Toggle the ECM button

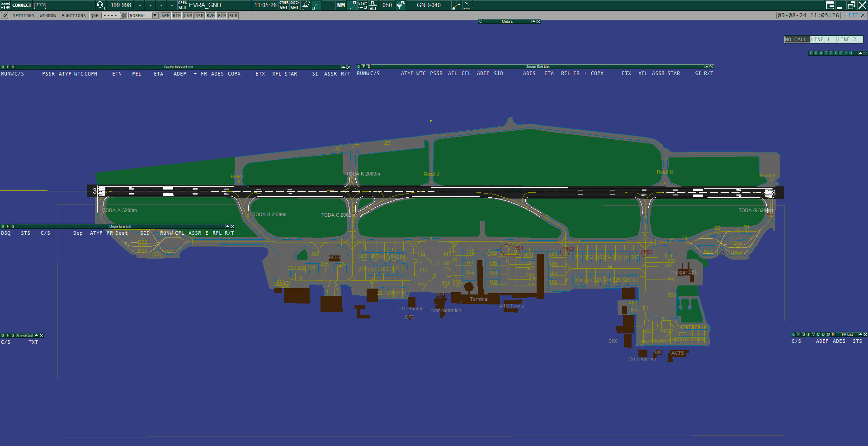coord(222,15)
